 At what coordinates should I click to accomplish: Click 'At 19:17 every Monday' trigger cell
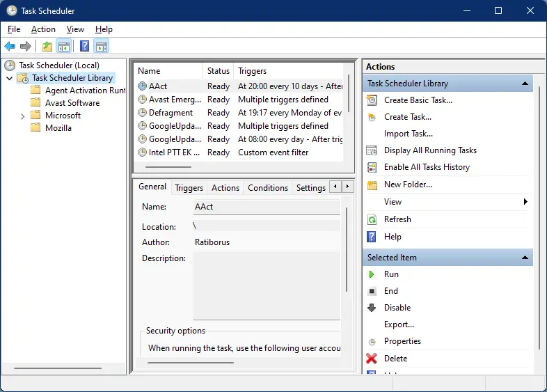[290, 112]
